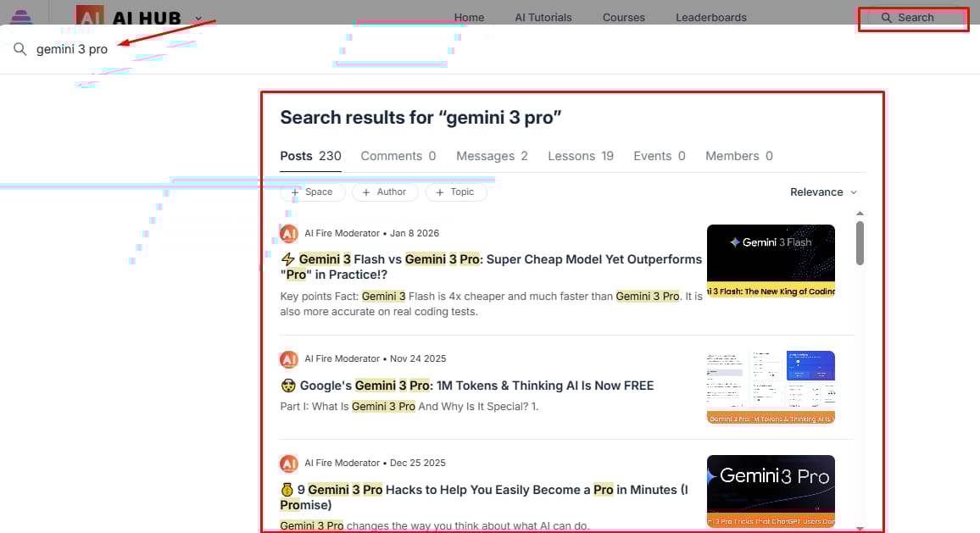Screen dimensions: 980x533
Task: Click the results scrollbar down arrow
Action: tap(860, 529)
